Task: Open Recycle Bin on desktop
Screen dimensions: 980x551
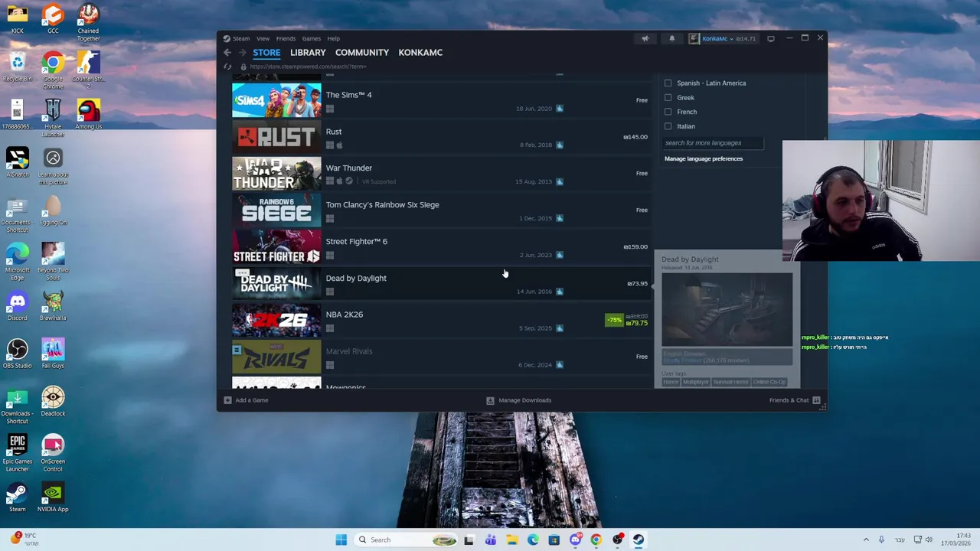Action: pyautogui.click(x=17, y=67)
